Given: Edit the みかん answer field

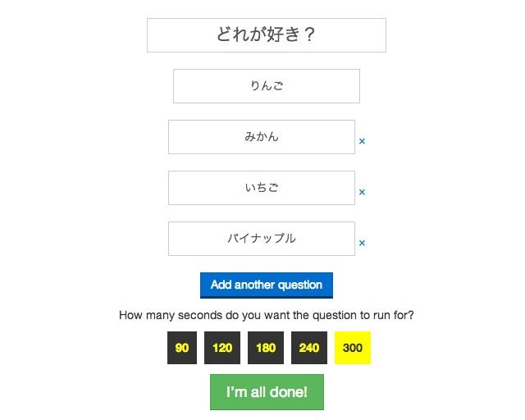Looking at the screenshot, I should pyautogui.click(x=262, y=137).
